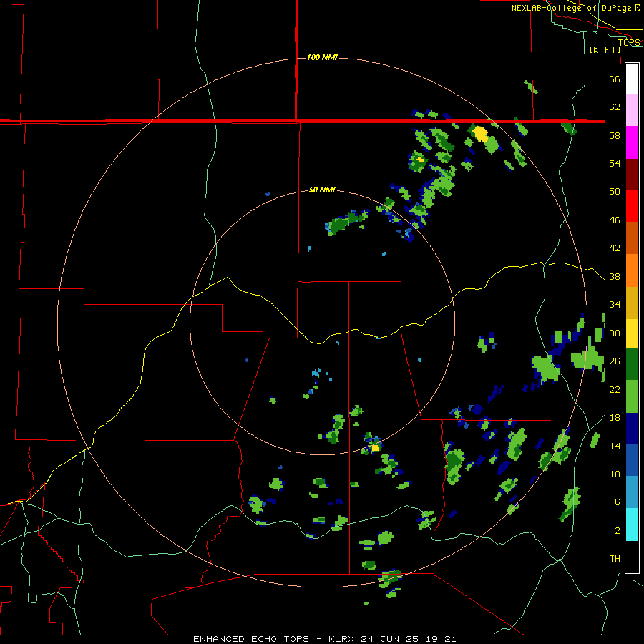
Task: Click the black TH legend swatch
Action: 632,557
